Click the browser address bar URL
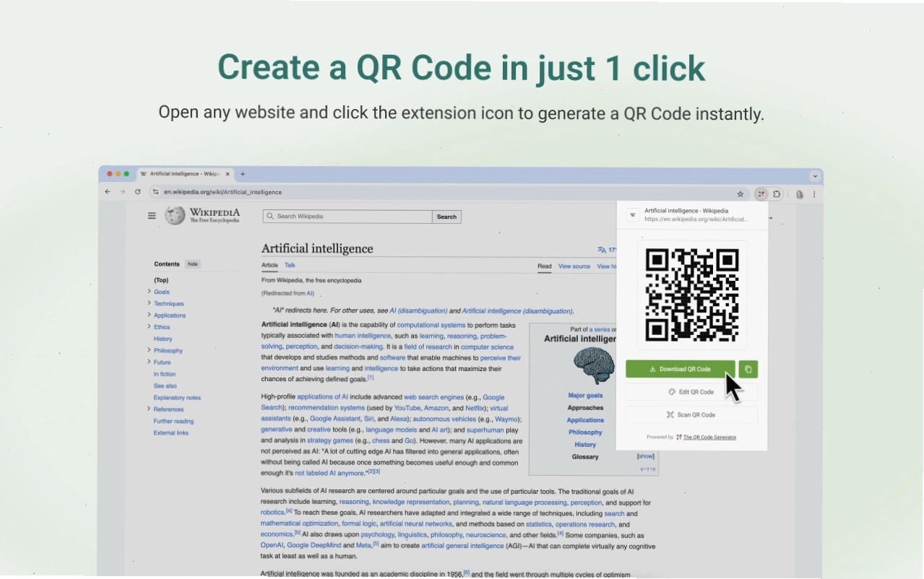The width and height of the screenshot is (924, 579). coord(223,192)
